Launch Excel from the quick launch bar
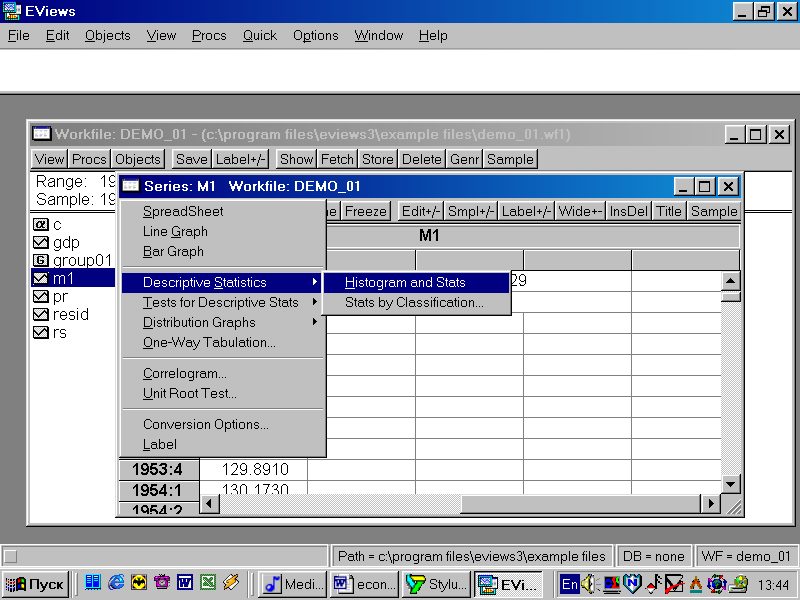The height and width of the screenshot is (600, 800). (208, 582)
